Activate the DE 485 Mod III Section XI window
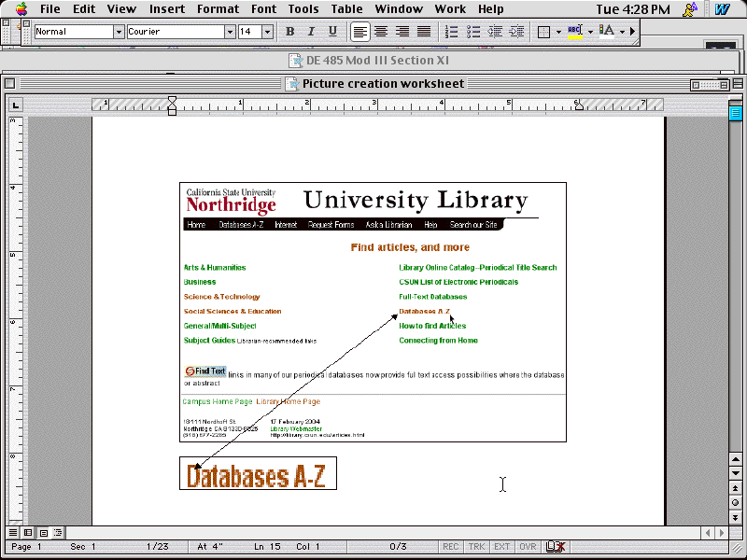747x560 pixels. click(x=369, y=61)
